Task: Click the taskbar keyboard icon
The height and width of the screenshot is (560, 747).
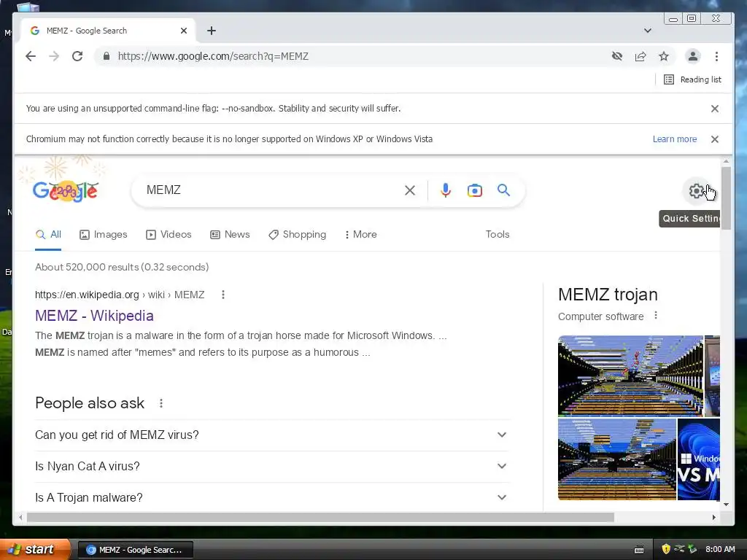Action: [x=639, y=550]
